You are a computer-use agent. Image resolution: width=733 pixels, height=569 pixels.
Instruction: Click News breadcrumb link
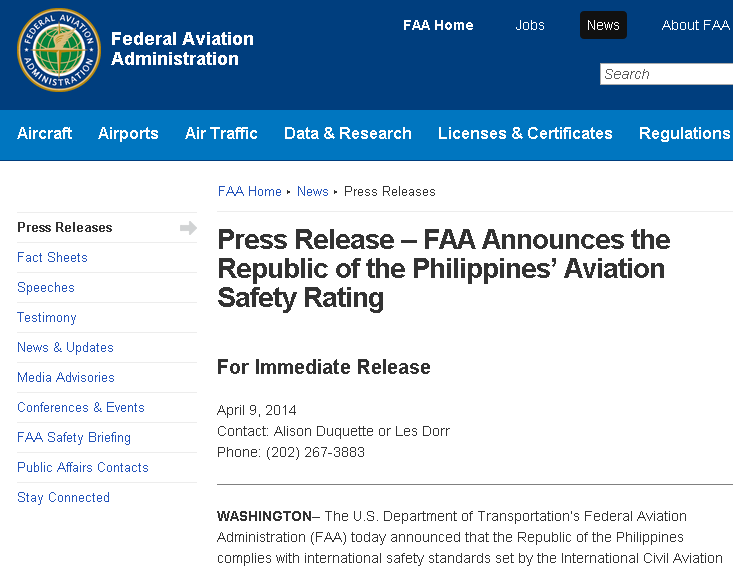313,192
